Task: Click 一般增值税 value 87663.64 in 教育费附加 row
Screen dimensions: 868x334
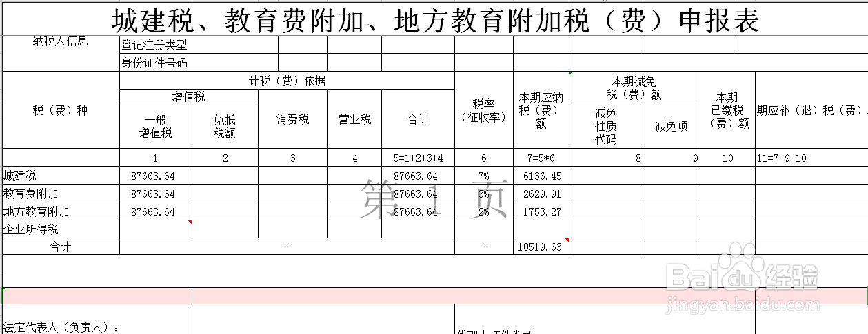Action: [156, 194]
